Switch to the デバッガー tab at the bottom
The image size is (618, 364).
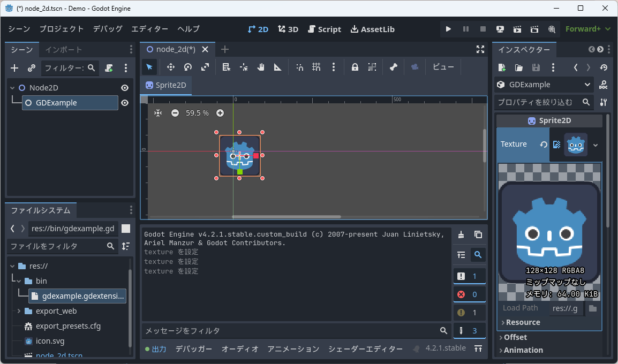194,348
